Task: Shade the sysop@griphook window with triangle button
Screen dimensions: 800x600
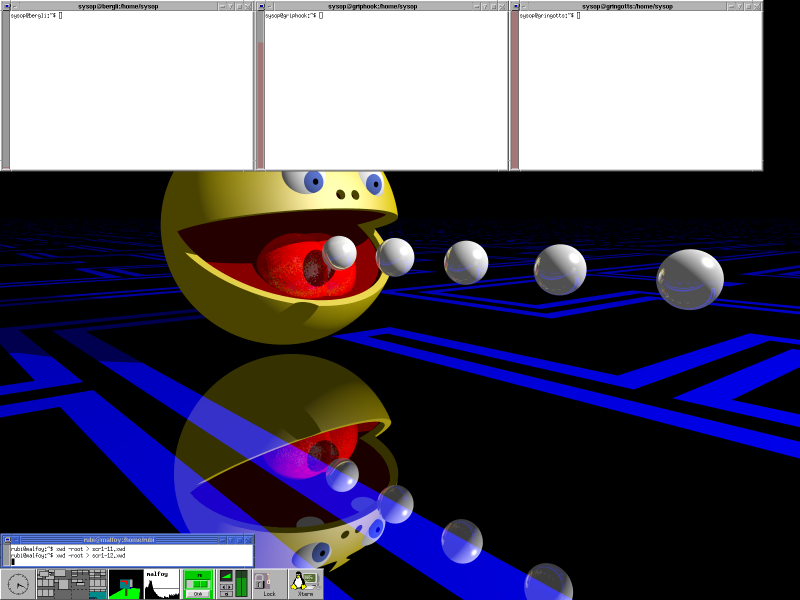Action: (485, 6)
